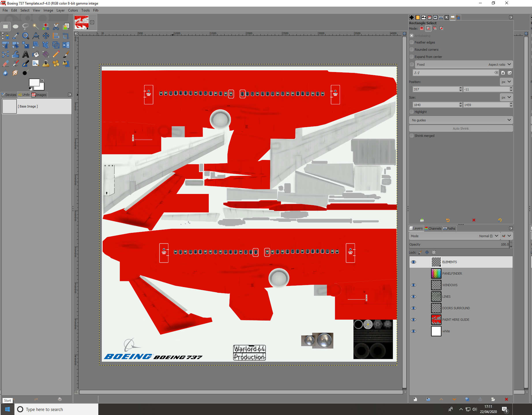The height and width of the screenshot is (415, 532).
Task: Open the layer Mode dropdown
Action: click(487, 236)
